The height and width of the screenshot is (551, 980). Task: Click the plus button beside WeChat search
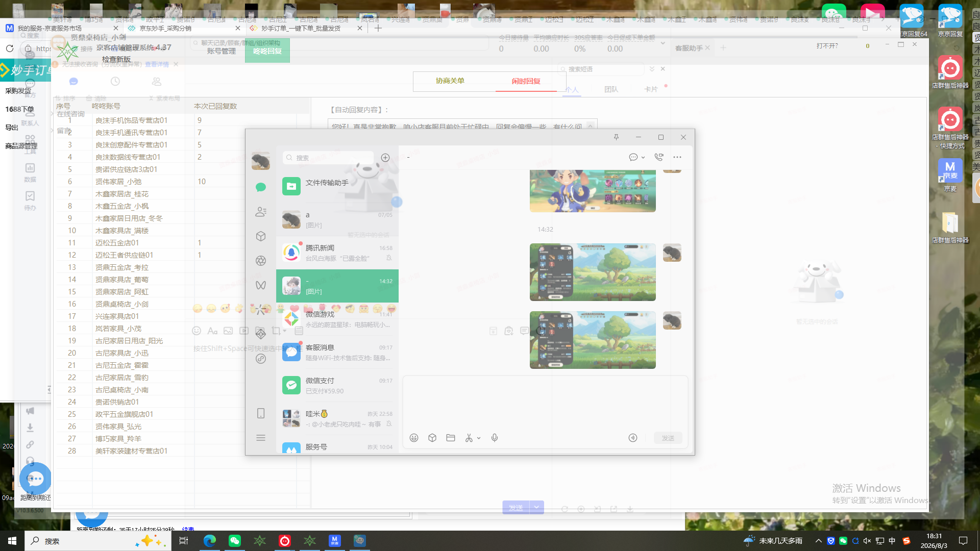385,158
